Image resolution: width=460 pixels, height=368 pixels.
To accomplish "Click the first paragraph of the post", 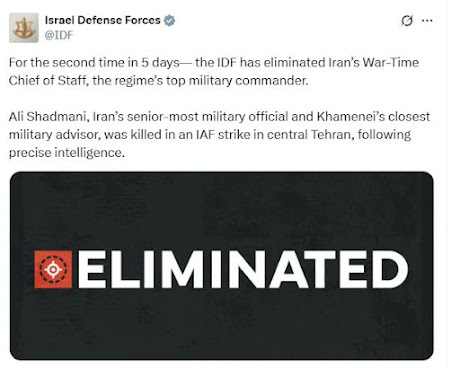I will [214, 72].
